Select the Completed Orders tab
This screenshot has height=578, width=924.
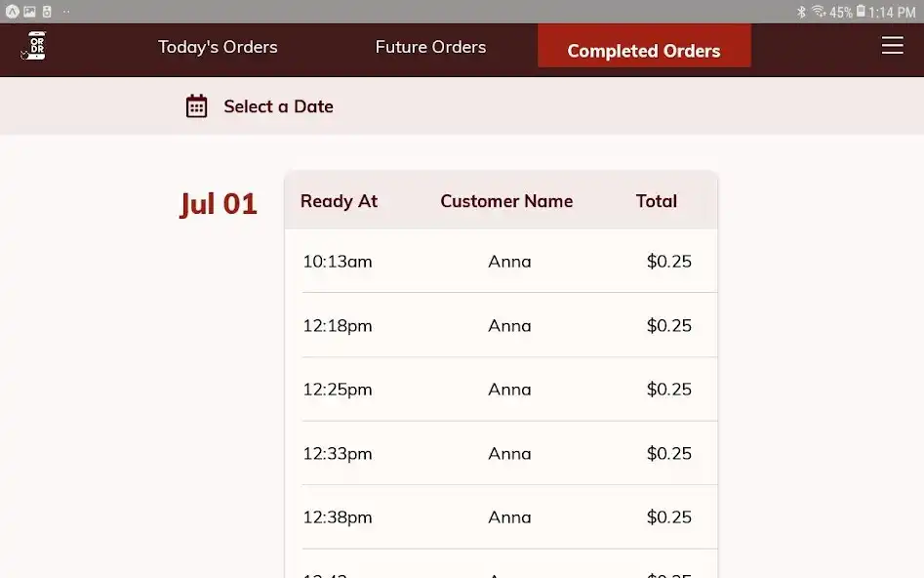point(644,50)
